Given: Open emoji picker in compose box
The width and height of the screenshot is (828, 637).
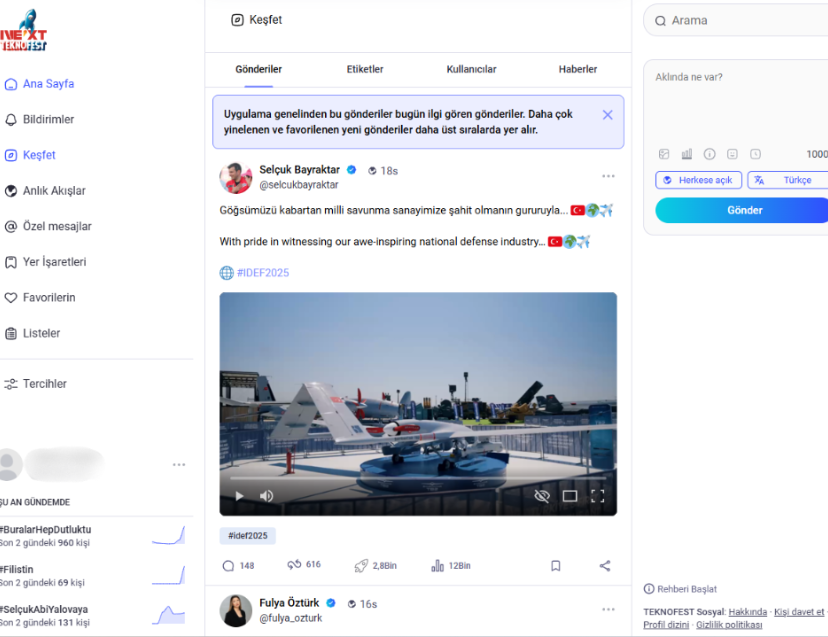Looking at the screenshot, I should 732,154.
